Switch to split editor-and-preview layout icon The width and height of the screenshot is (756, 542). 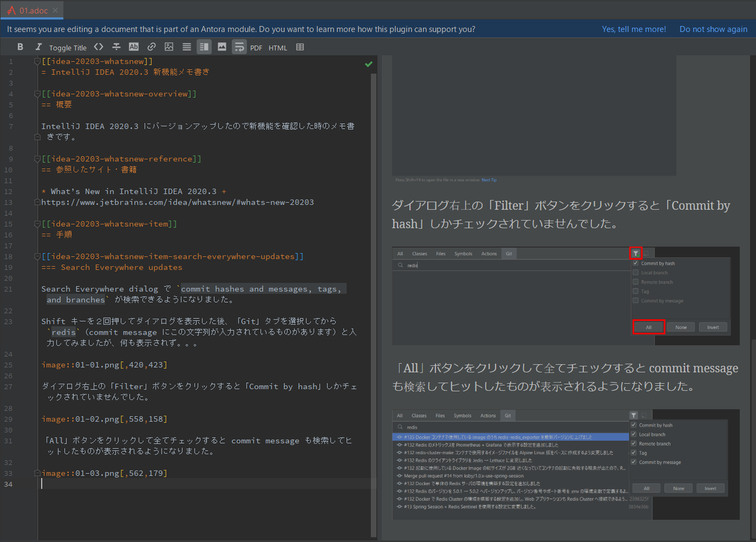point(203,47)
